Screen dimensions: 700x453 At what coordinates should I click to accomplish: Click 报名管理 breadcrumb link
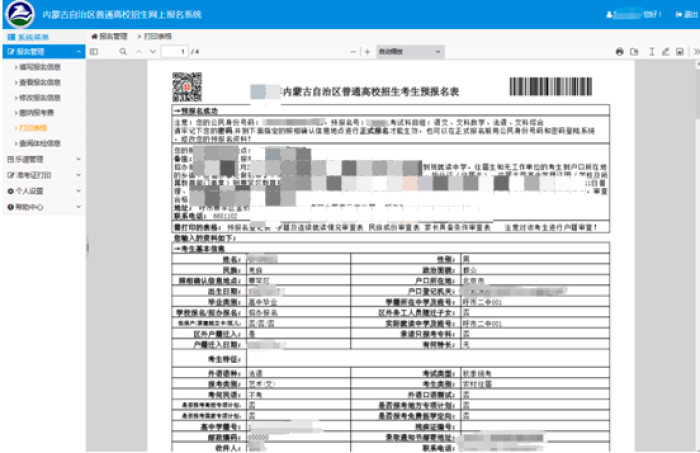(x=113, y=35)
